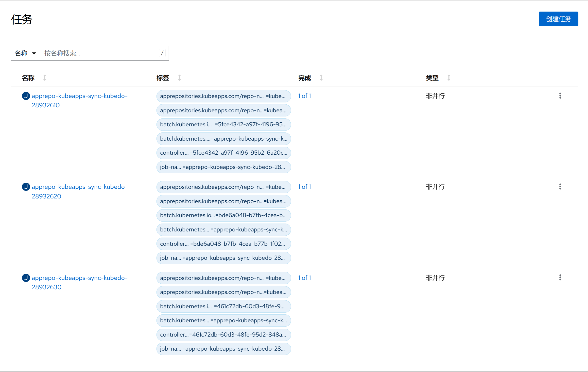Click label chip =5fce4342-a97f-4196-95b2-6a20c

click(x=223, y=153)
